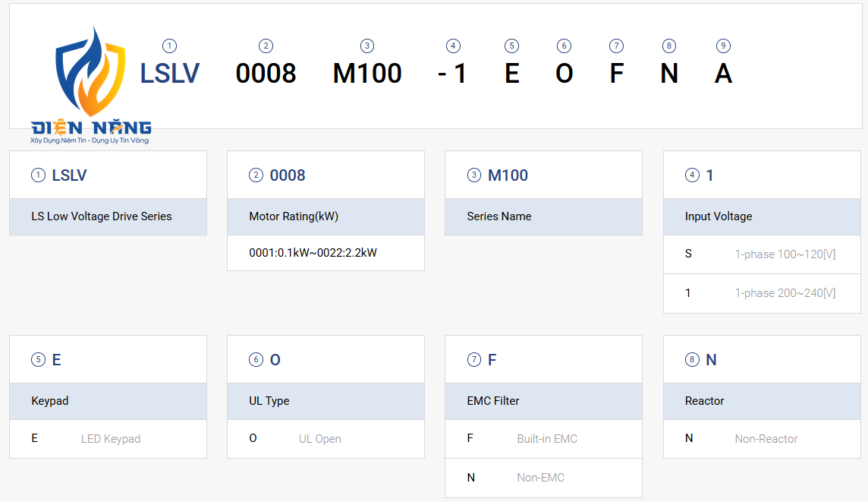Click the 'M100' heading of the Series Name card
This screenshot has width=868, height=502.
point(508,175)
